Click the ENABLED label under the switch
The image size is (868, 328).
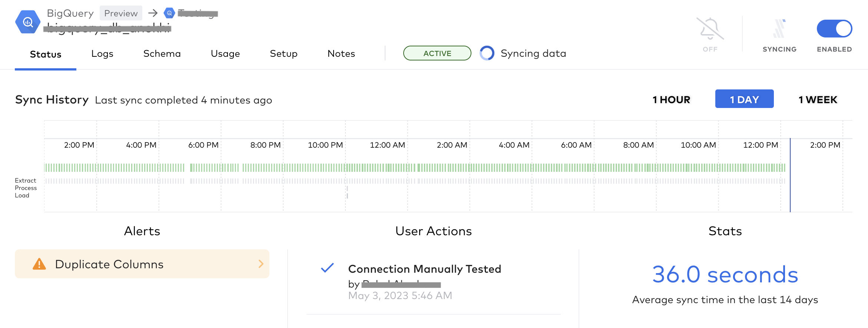(834, 49)
